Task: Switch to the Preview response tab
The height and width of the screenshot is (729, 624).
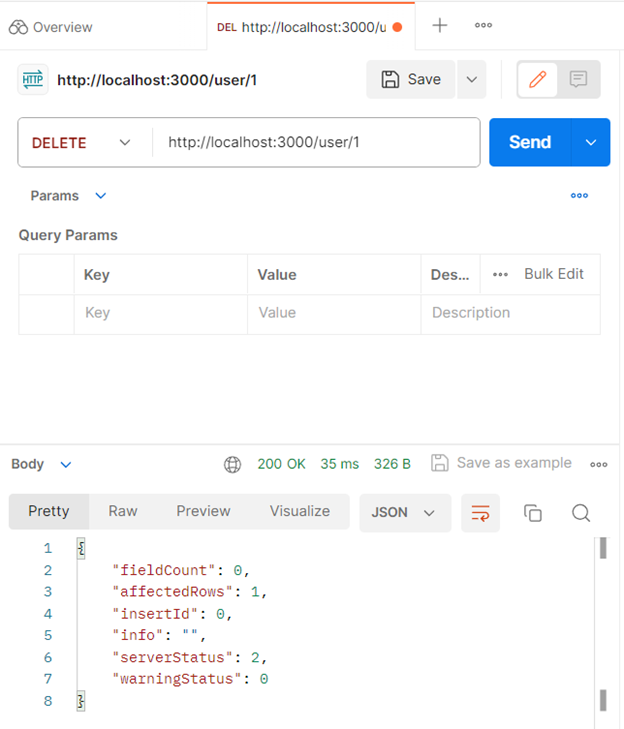Action: pos(203,511)
